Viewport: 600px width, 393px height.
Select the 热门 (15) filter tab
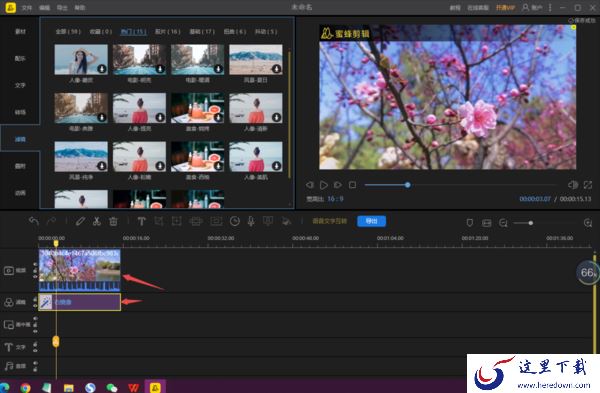(134, 31)
